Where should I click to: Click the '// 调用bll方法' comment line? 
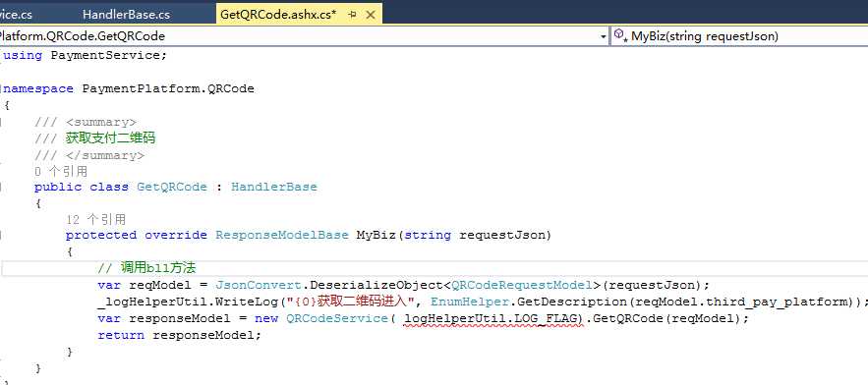(146, 268)
